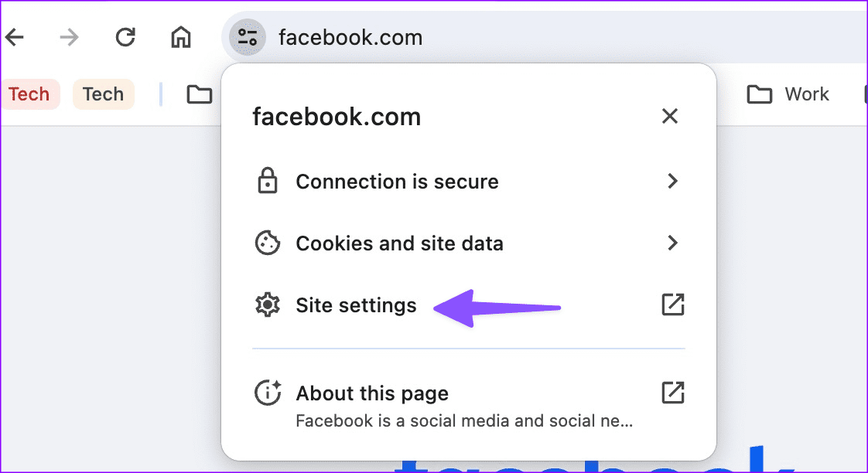The image size is (868, 473).
Task: Expand Connection is secure details
Action: [672, 181]
